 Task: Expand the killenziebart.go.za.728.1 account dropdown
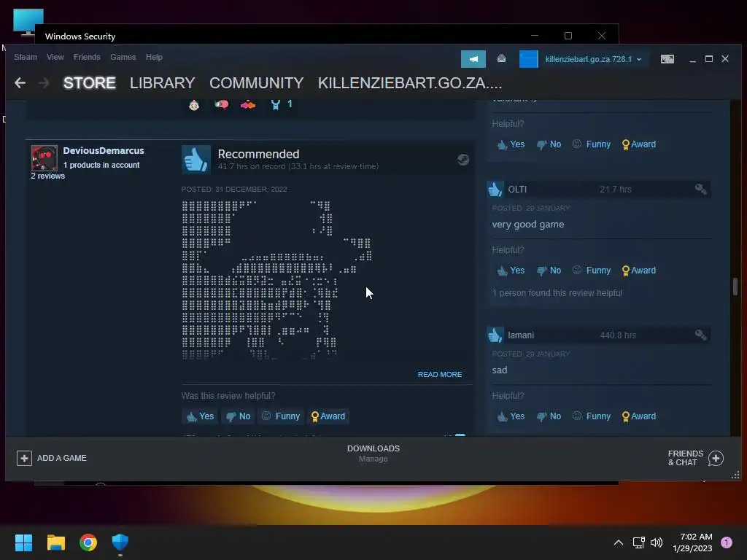point(594,59)
